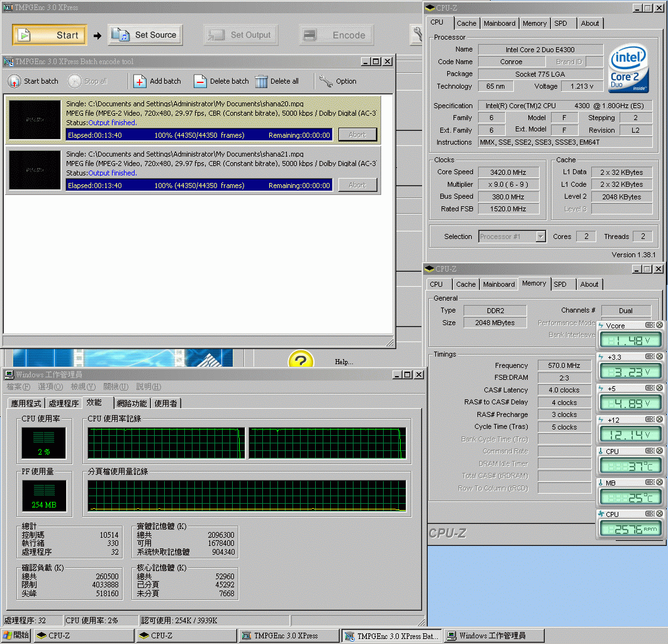Open About tab in upper CPU-Z

(590, 23)
